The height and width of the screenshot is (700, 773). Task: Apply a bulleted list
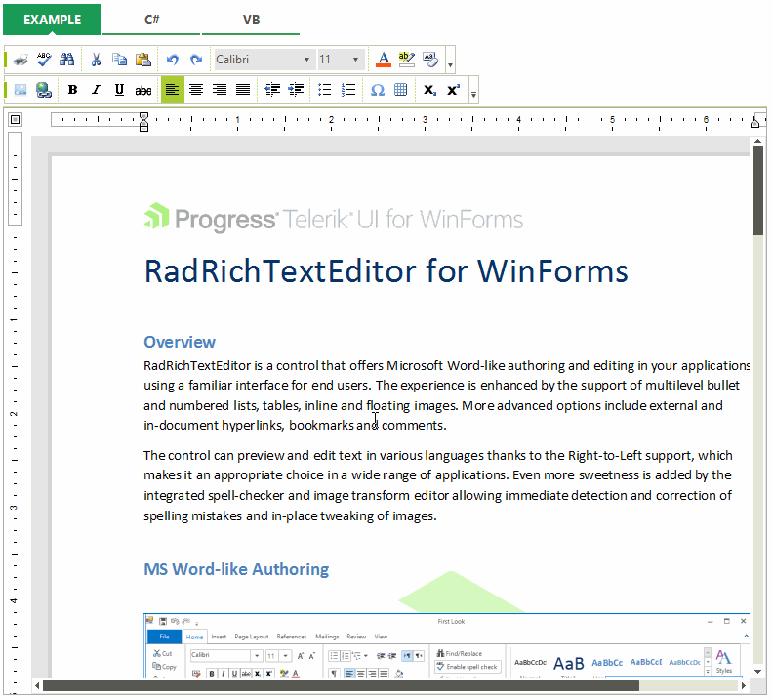pos(324,90)
